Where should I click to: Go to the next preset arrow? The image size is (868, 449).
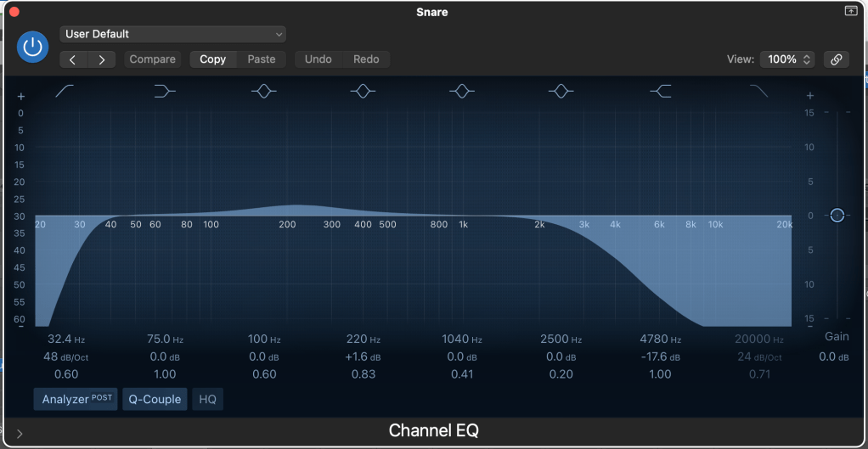102,59
